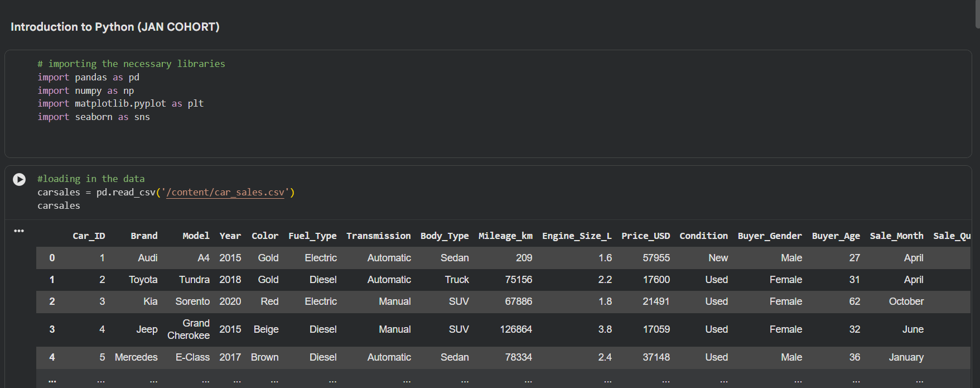Click the mileage value 209
The height and width of the screenshot is (388, 980).
click(x=524, y=258)
